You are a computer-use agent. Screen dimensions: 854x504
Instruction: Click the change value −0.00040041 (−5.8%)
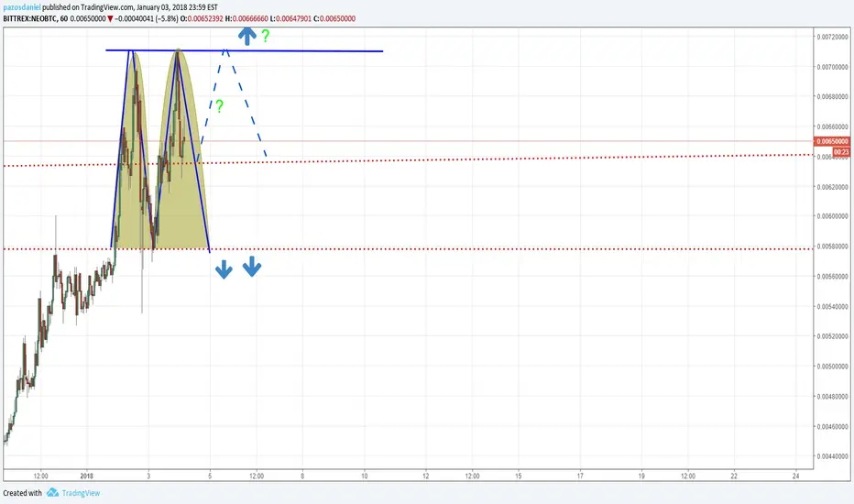(x=147, y=18)
